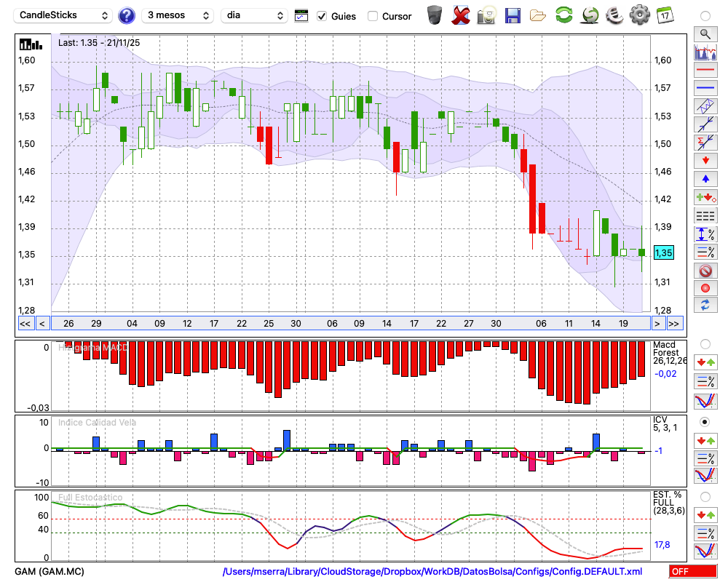Screen dimensions: 728x582
Task: Open the gear settings icon
Action: 639,15
